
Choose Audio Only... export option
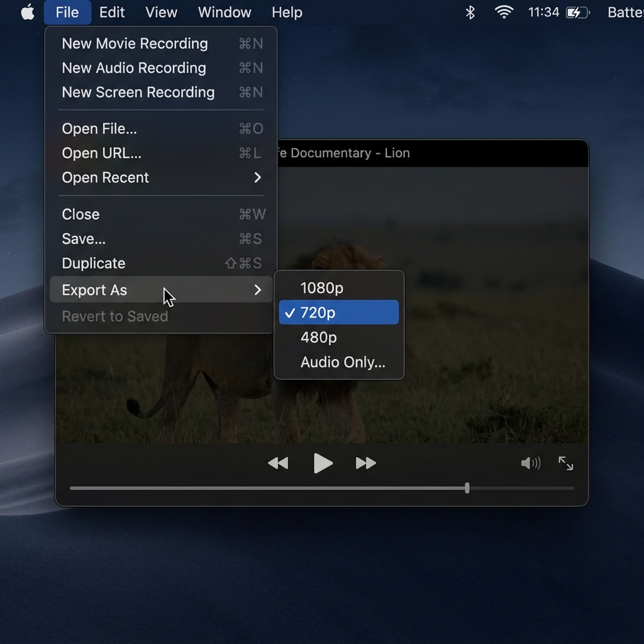(339, 362)
